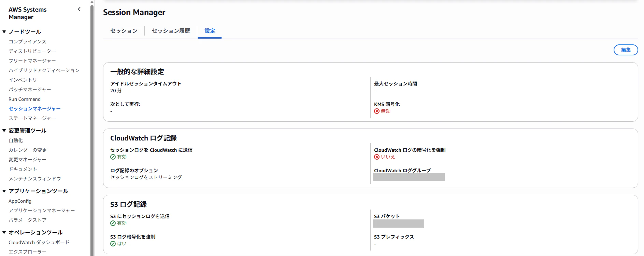The width and height of the screenshot is (644, 256).
Task: Open カレンダーの変更
Action: (28, 150)
